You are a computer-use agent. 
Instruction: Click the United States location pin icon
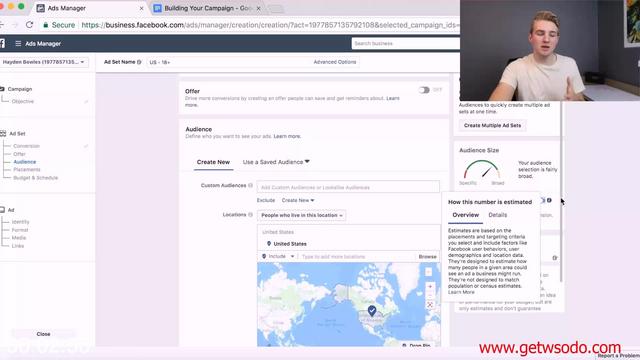point(269,244)
